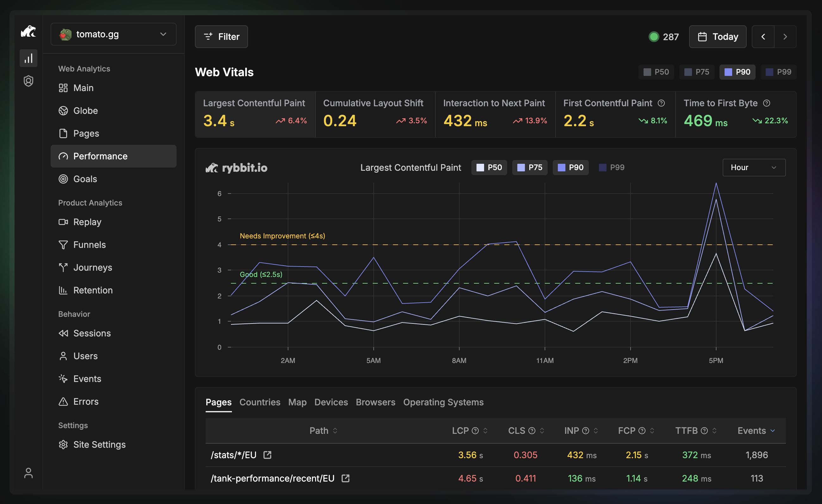Open Funnels in the sidebar
Image resolution: width=822 pixels, height=504 pixels.
click(90, 245)
